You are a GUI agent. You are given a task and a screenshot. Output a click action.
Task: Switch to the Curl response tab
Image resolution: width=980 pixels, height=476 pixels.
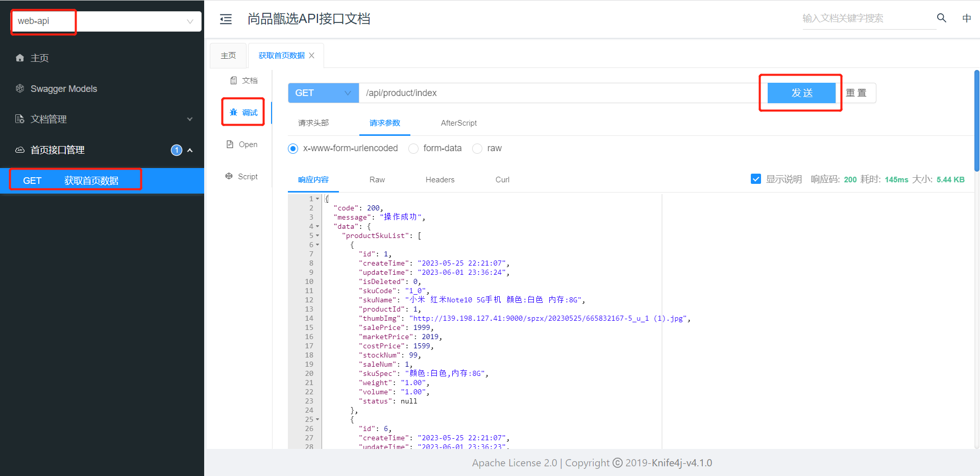coord(502,180)
